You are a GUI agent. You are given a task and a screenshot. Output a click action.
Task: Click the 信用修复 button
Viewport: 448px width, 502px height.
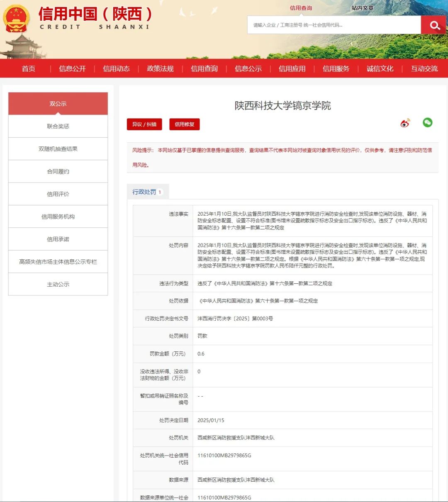click(x=185, y=124)
